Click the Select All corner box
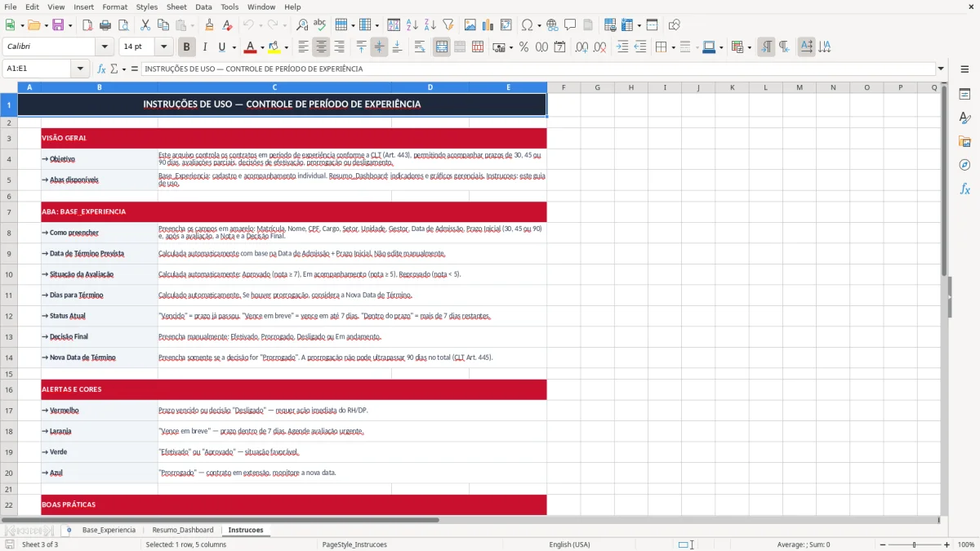The width and height of the screenshot is (980, 551). tap(9, 87)
